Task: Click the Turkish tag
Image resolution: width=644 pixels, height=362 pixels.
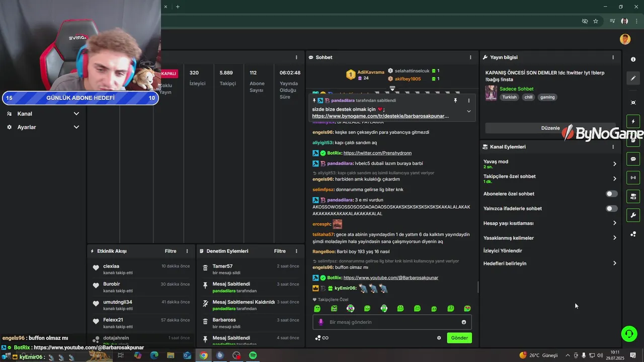Action: click(x=509, y=97)
